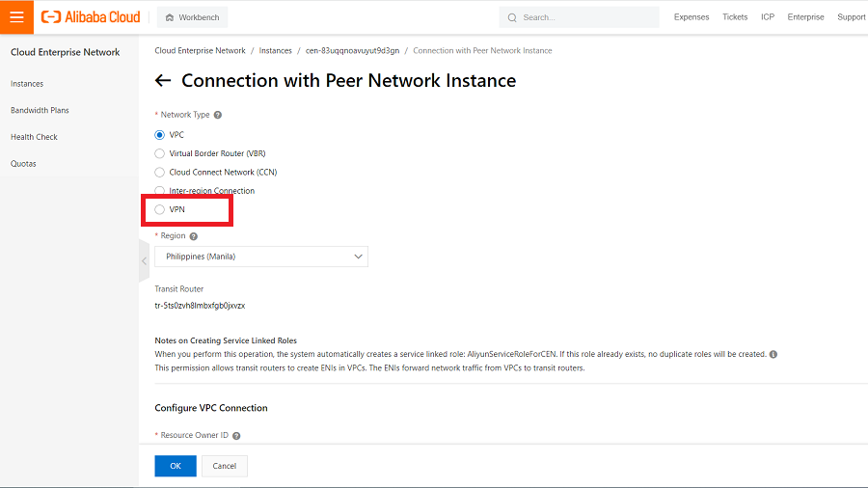The width and height of the screenshot is (868, 488).
Task: Click the Cancel button
Action: point(225,466)
